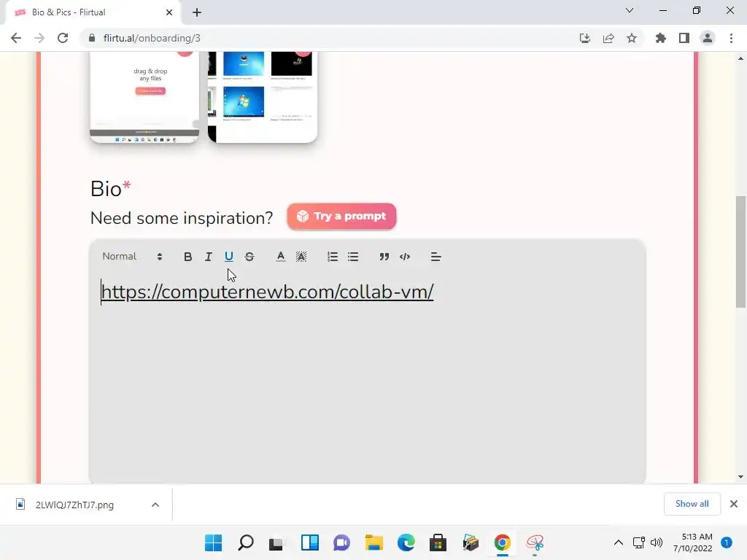
Task: Expand options for downloaded png file
Action: click(x=155, y=505)
